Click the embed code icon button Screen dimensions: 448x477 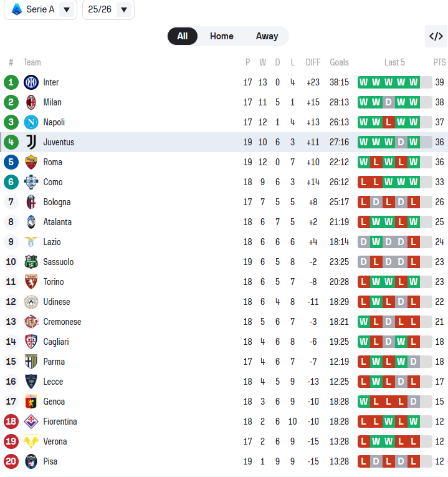[436, 36]
